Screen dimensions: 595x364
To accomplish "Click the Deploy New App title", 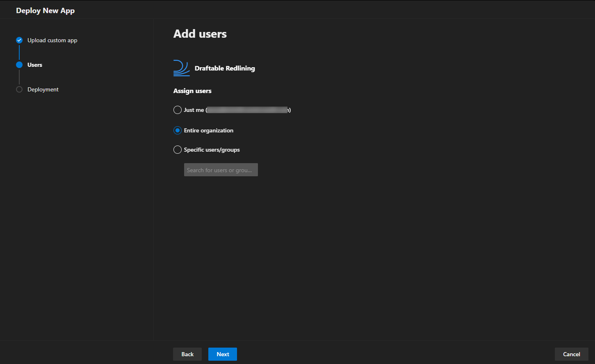I will (x=46, y=11).
